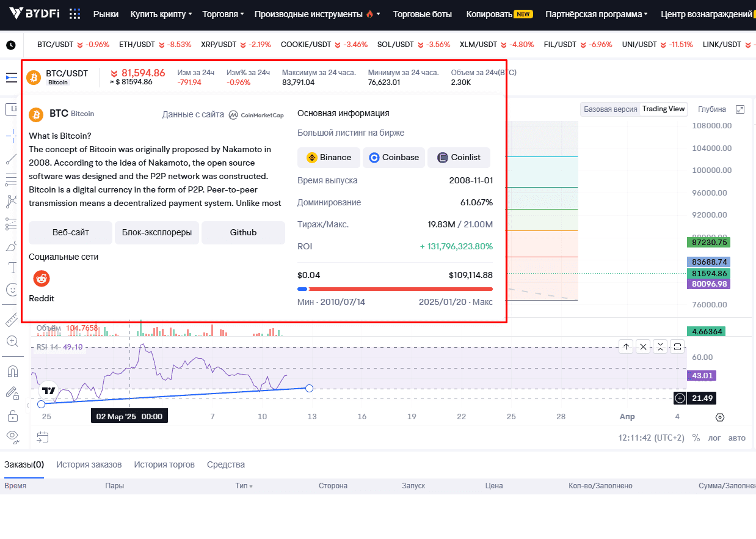756x539 pixels.
Task: Click the plus icon at 21.49
Action: [x=680, y=398]
